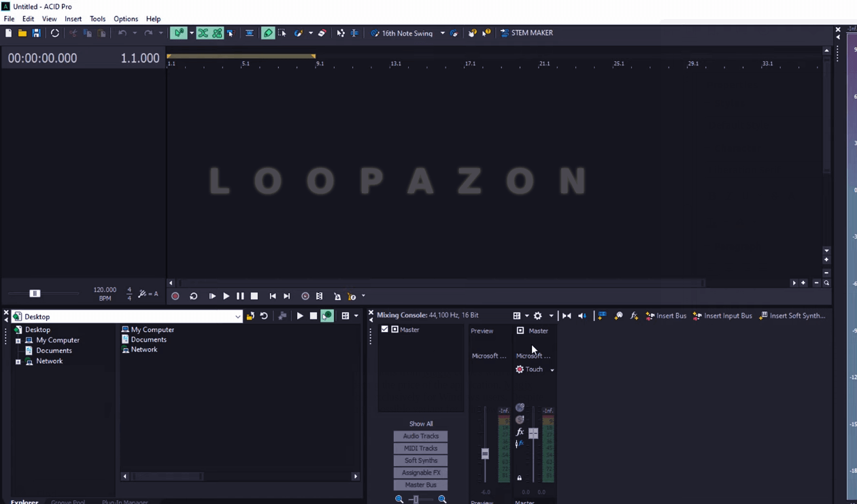Click Insert Assignable FX icon in console toolbar
The height and width of the screenshot is (504, 857).
634,316
